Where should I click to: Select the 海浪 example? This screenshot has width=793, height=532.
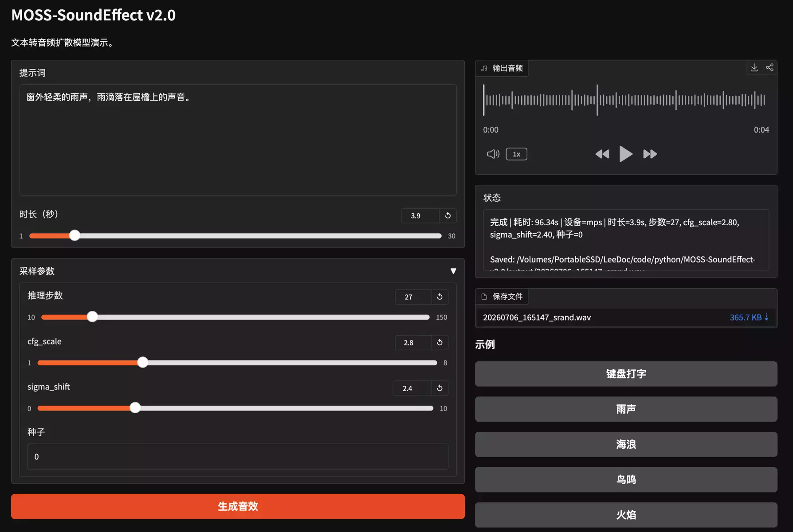[x=626, y=444]
